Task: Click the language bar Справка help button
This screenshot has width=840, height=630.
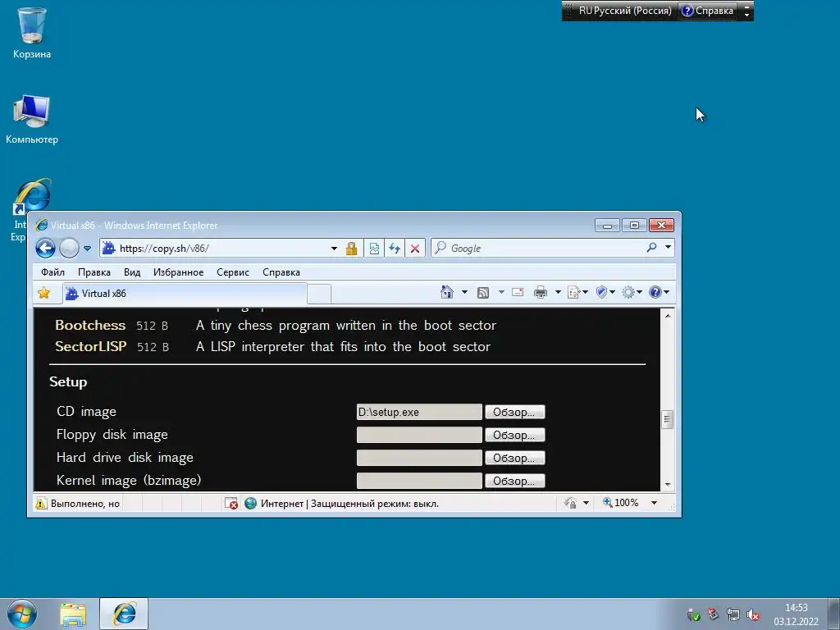Action: click(707, 11)
